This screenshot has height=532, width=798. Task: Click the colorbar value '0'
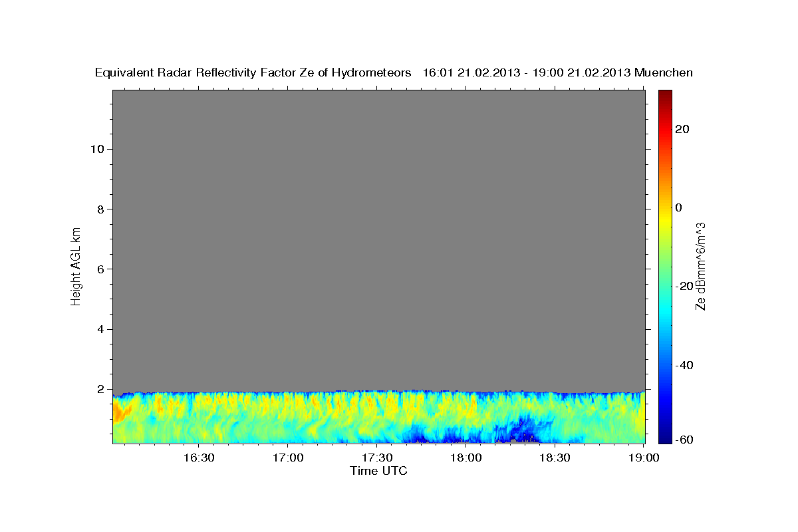pyautogui.click(x=678, y=207)
